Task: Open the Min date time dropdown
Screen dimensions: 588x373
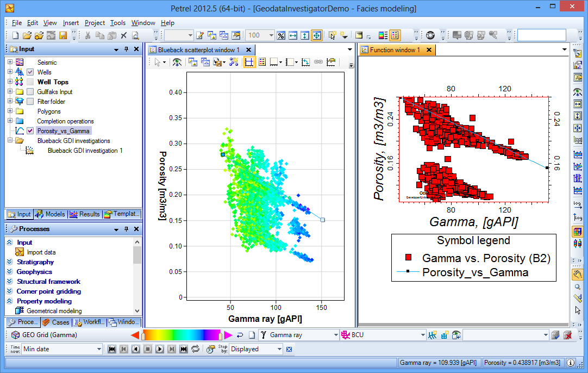Action: click(x=99, y=349)
